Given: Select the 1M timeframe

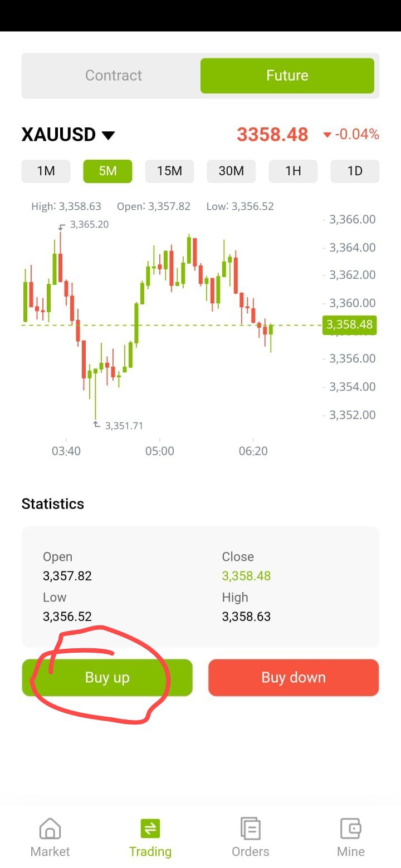Looking at the screenshot, I should point(46,171).
